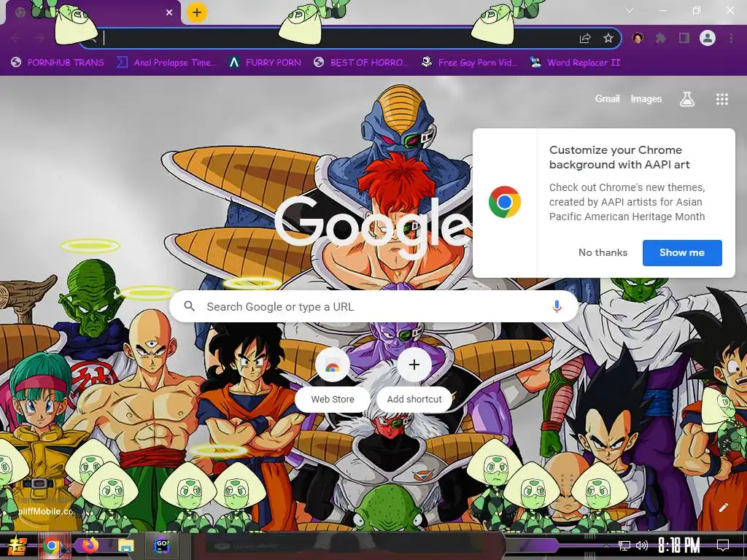This screenshot has width=747, height=560.
Task: Open the volume control tray icon
Action: (x=642, y=545)
